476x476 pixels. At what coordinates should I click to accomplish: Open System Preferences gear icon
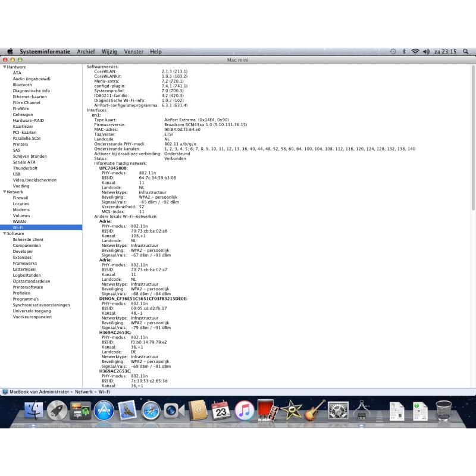coord(338,411)
